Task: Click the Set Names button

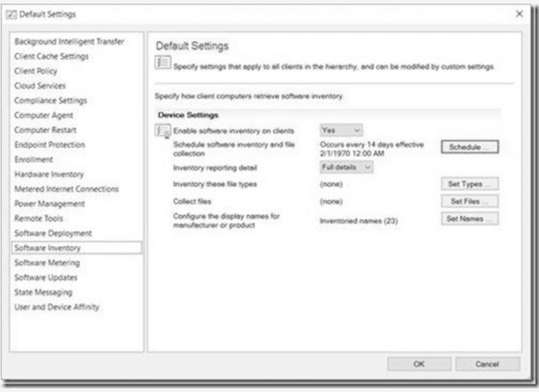Action: (x=469, y=220)
